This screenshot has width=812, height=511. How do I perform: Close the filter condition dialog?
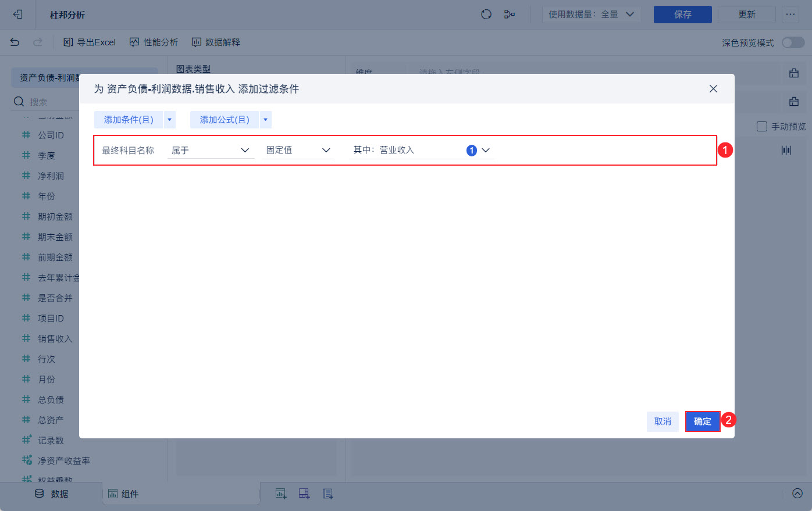click(713, 89)
